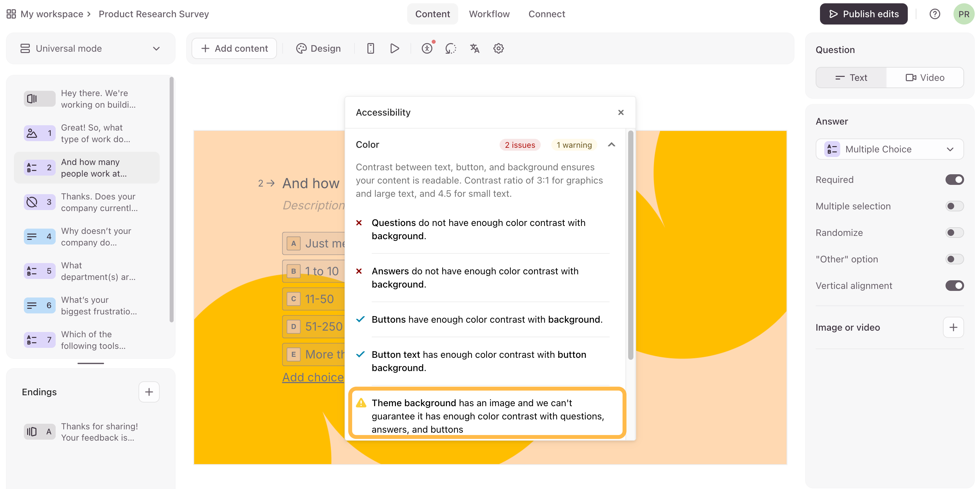Select question 2 And how many people
Viewport: 980px width, 489px height.
87,168
